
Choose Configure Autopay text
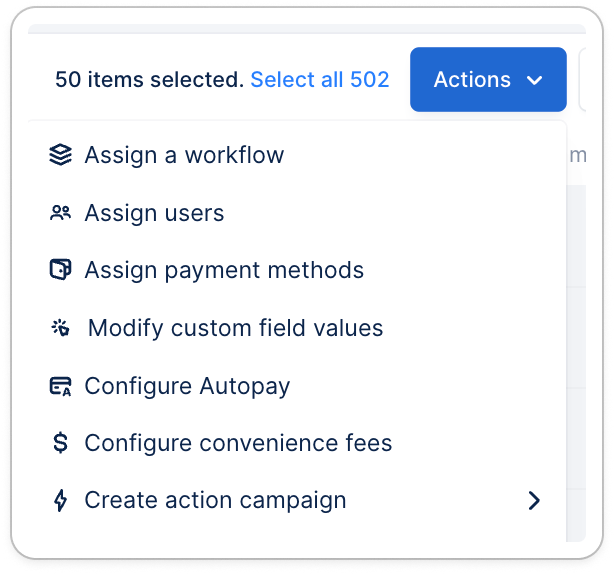[187, 386]
